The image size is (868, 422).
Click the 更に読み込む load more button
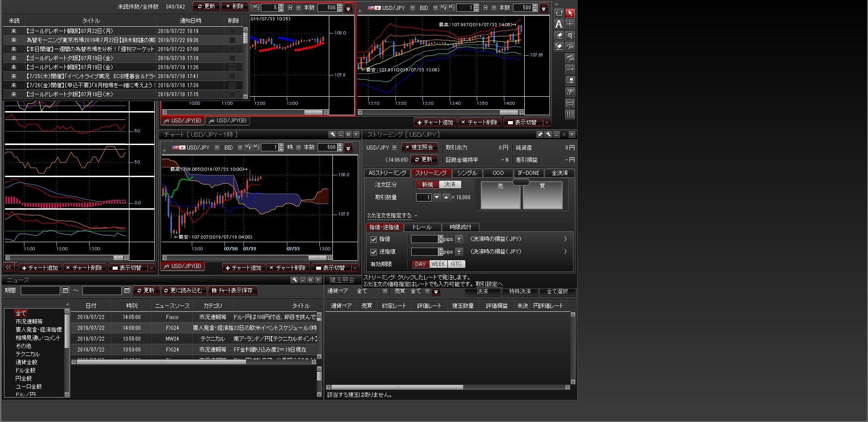tap(183, 291)
